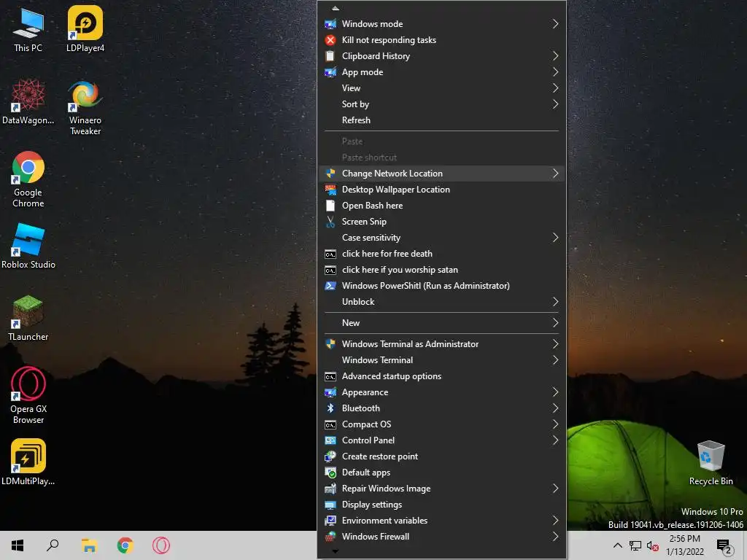Expand Change Network Location submenu arrow

[555, 174]
